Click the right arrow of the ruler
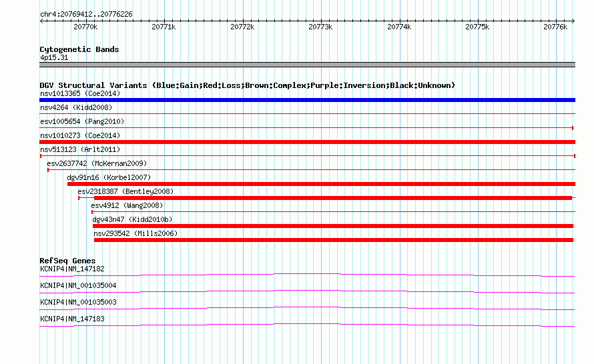 point(573,21)
